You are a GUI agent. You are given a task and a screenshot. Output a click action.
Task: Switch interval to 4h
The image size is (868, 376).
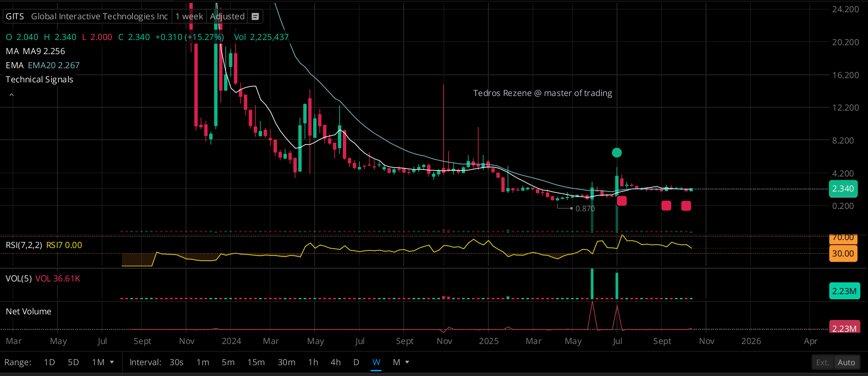pos(336,362)
